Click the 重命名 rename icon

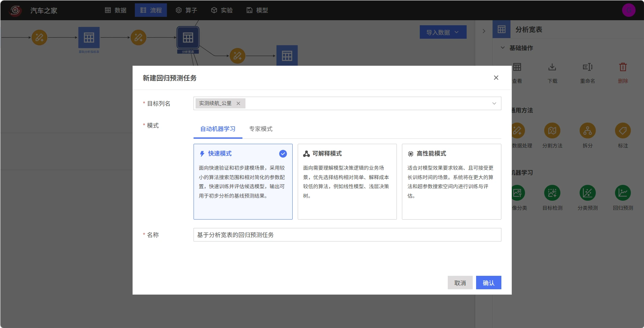(588, 67)
